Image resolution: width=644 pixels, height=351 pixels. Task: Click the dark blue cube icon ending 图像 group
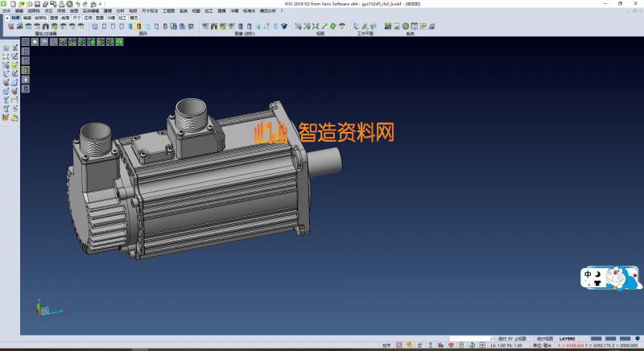point(284,27)
